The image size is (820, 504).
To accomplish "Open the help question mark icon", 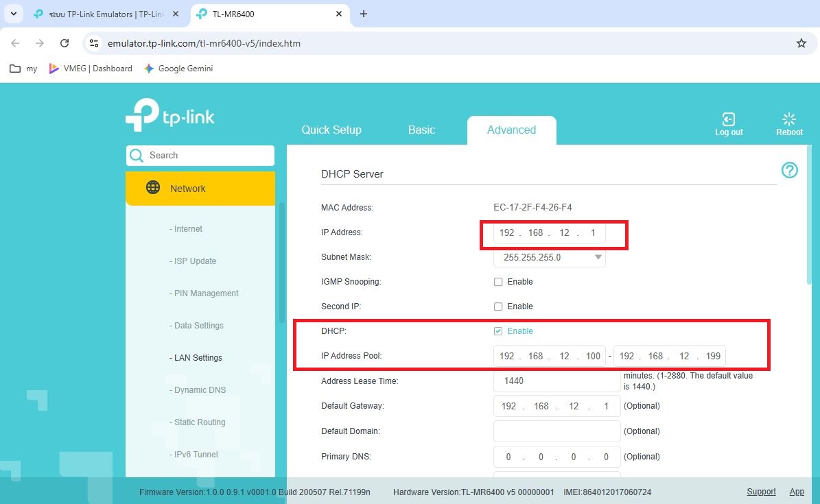I will [x=789, y=170].
